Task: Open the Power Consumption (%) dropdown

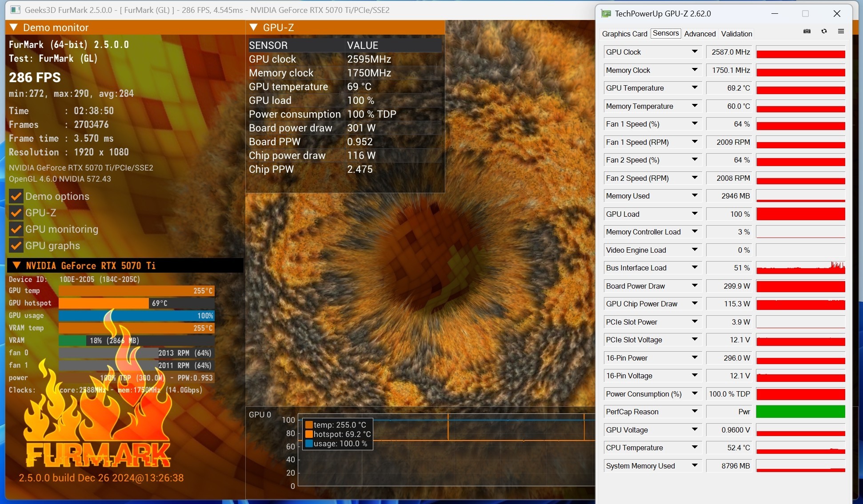Action: [x=695, y=394]
